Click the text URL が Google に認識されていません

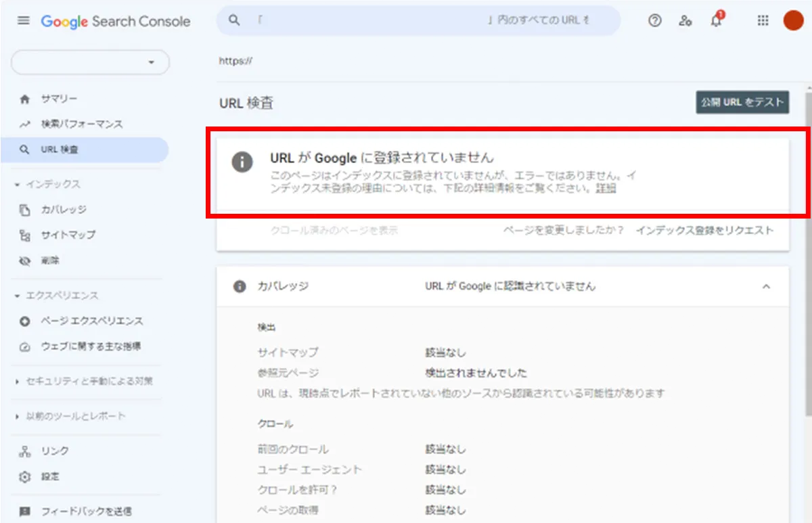pyautogui.click(x=510, y=286)
